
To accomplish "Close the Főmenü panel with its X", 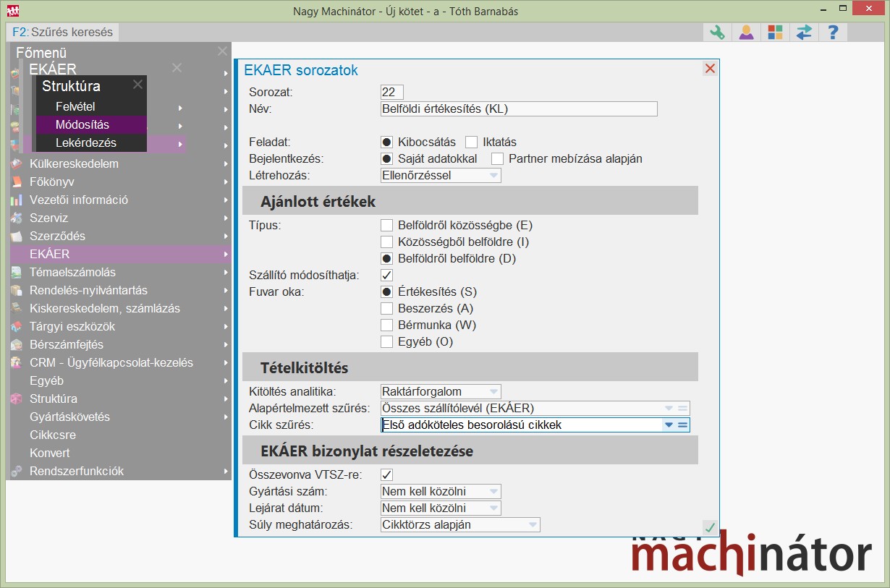I will click(222, 51).
